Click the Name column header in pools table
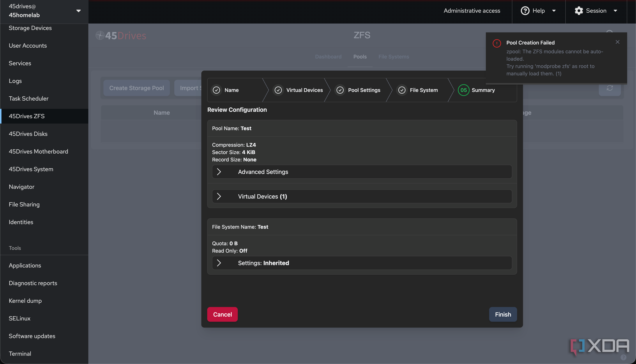 coord(162,113)
